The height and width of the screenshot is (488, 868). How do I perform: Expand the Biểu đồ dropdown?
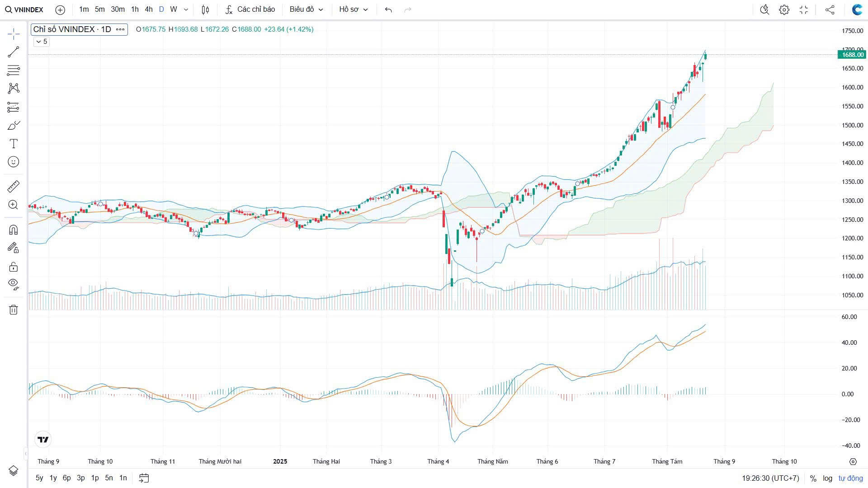coord(306,9)
